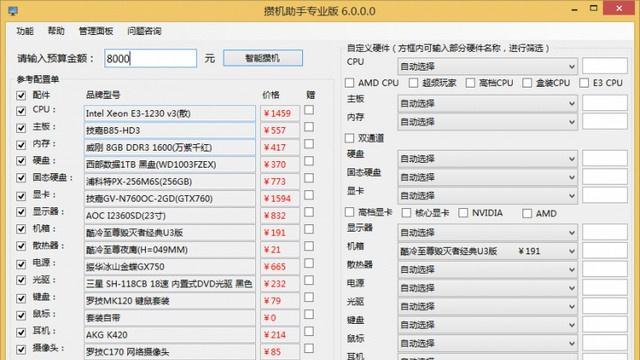Viewport: 640px width, 360px height.
Task: Click the 振华冰山金蝶GX750 model field
Action: 169,267
